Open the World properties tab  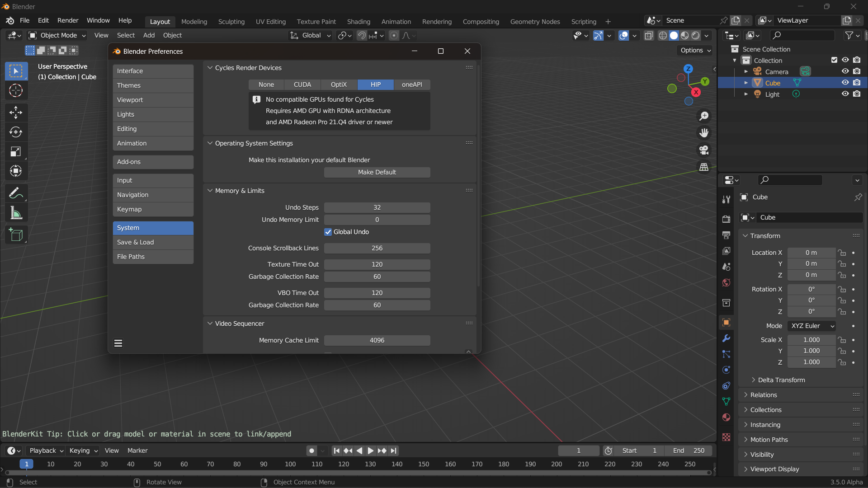pyautogui.click(x=726, y=282)
